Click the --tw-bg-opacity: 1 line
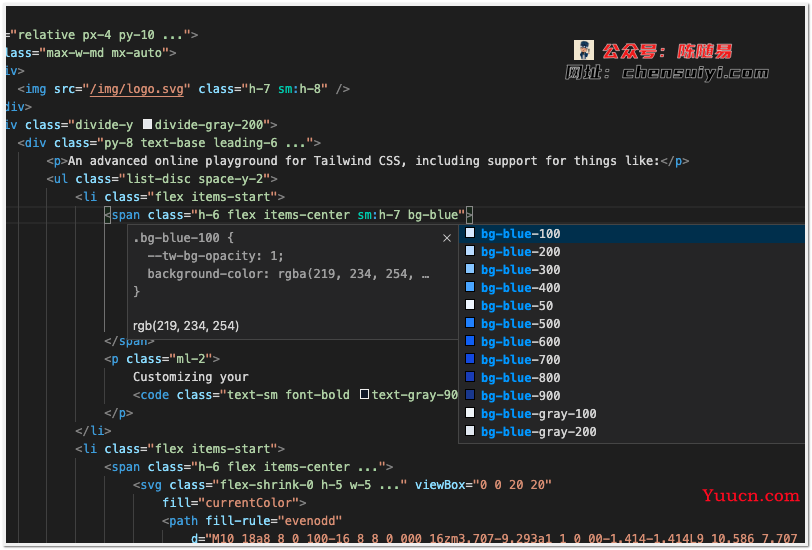812x550 pixels. 215,256
